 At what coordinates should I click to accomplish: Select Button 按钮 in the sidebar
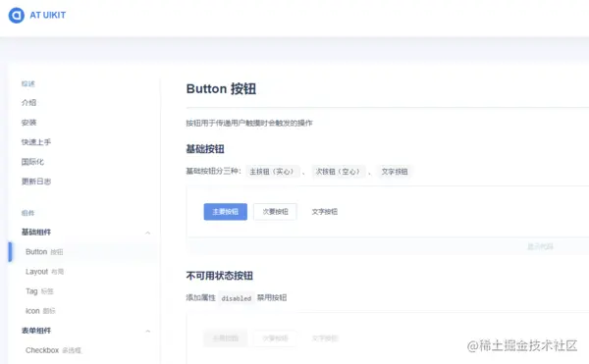click(44, 252)
